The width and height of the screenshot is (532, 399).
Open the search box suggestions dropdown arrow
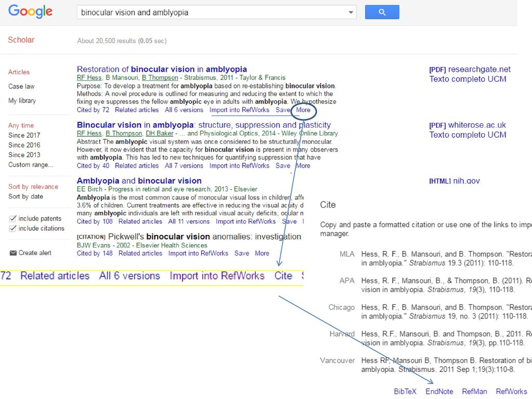(351, 12)
